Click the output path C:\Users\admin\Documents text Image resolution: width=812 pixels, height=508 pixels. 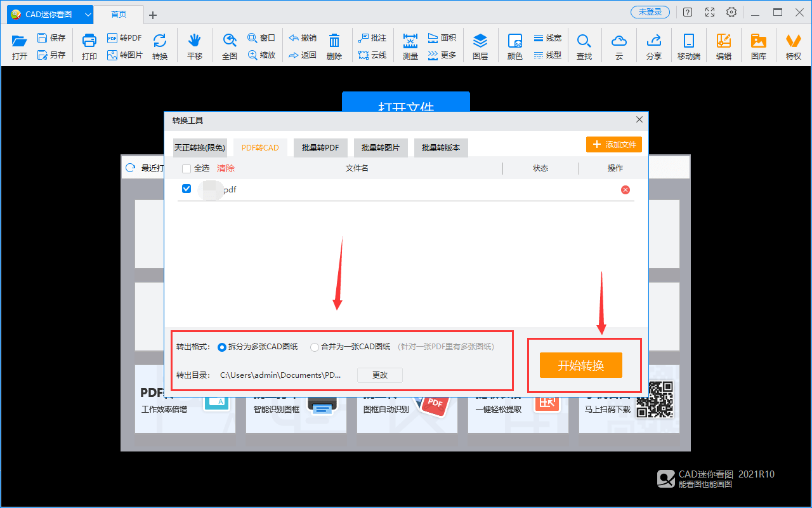[x=280, y=375]
